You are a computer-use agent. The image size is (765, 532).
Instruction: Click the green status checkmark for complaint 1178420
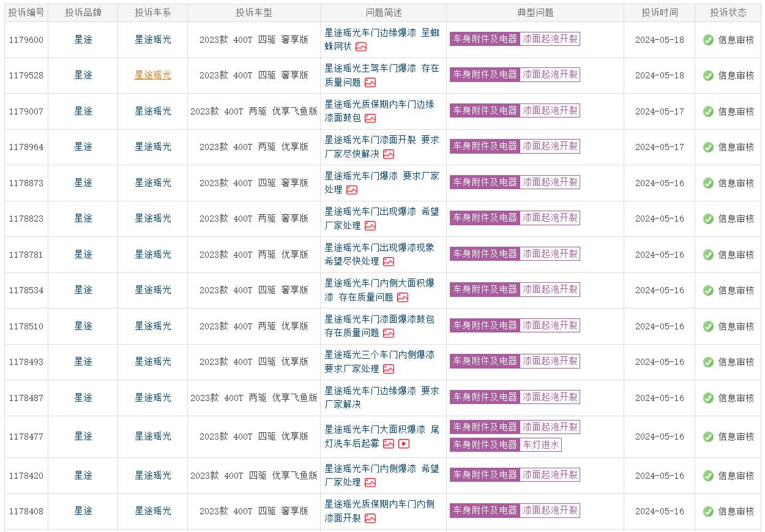(708, 476)
